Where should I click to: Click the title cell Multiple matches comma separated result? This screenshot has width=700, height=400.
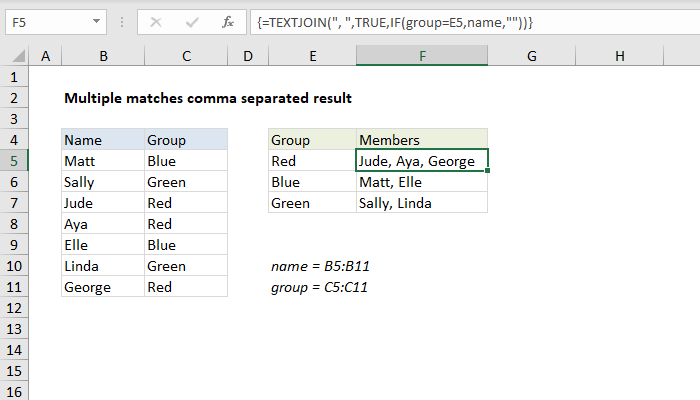tap(208, 98)
